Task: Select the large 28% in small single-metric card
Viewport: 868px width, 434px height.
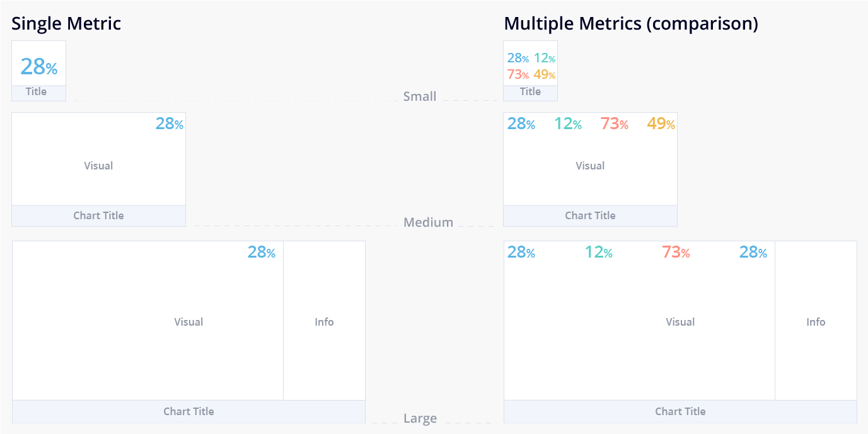Action: point(38,66)
